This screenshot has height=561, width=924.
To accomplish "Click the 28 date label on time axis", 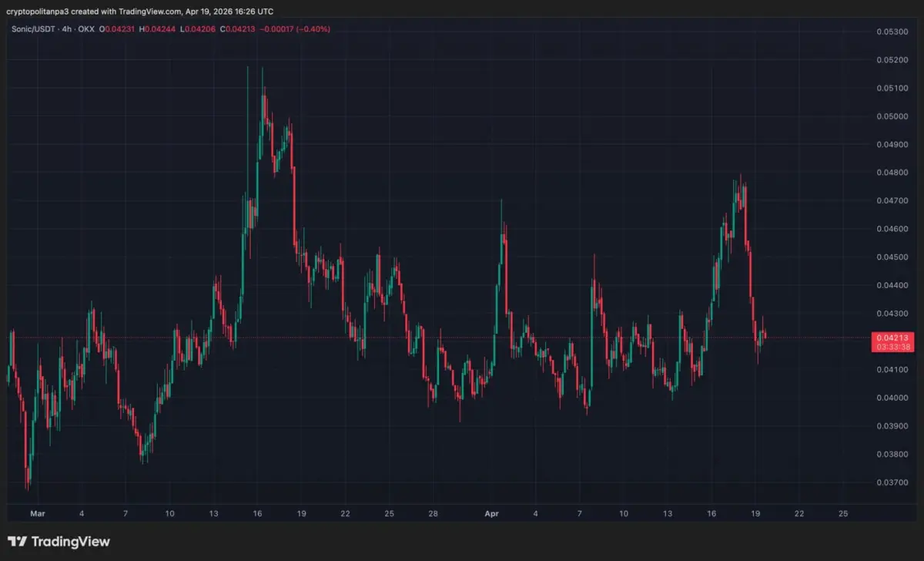I will coord(434,512).
